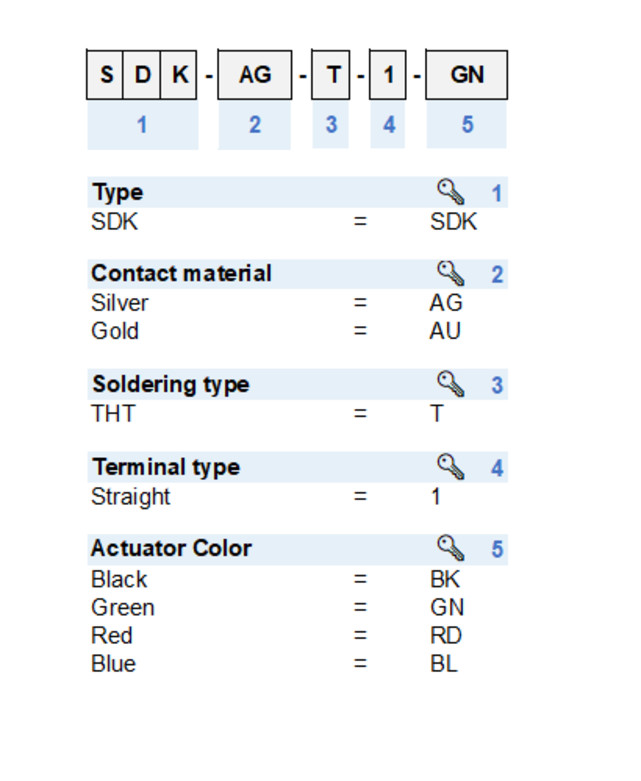
Task: Click position number 5 under GN box
Action: (x=467, y=125)
